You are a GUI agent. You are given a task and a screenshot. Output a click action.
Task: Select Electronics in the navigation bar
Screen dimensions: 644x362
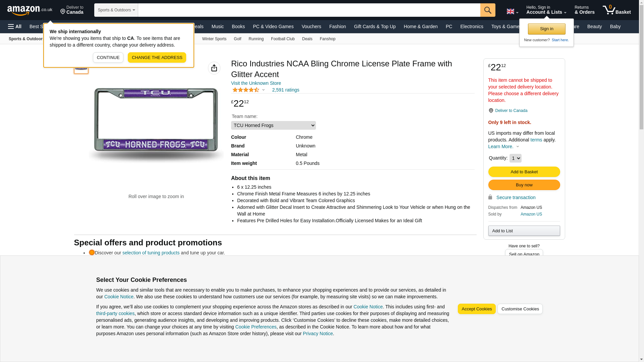tap(472, 26)
